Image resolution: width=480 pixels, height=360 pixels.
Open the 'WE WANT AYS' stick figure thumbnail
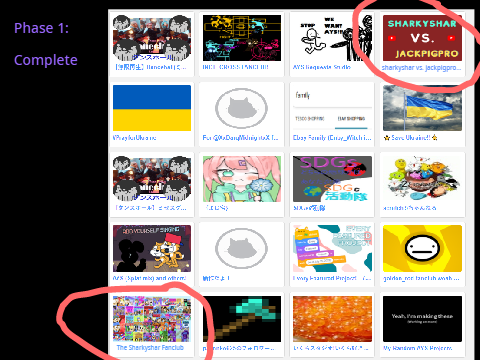332,38
